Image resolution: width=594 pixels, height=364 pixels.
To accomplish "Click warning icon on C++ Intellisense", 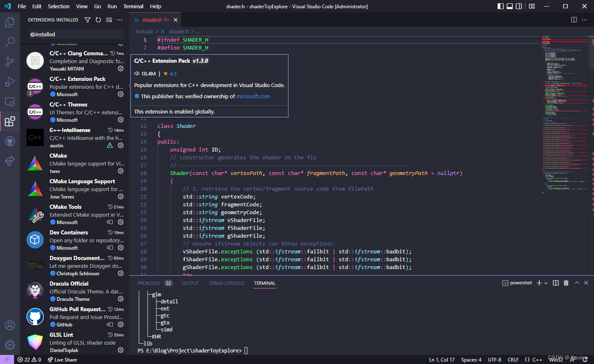I will coord(110,145).
